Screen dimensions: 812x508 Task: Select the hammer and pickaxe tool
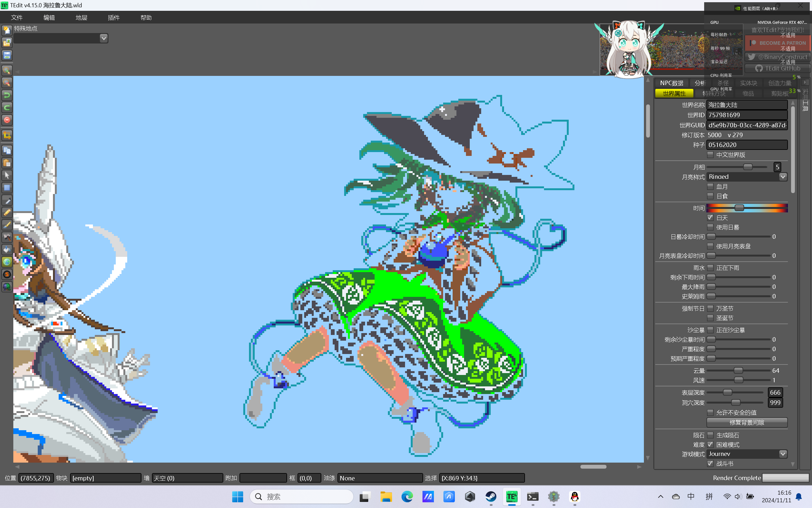point(7,237)
